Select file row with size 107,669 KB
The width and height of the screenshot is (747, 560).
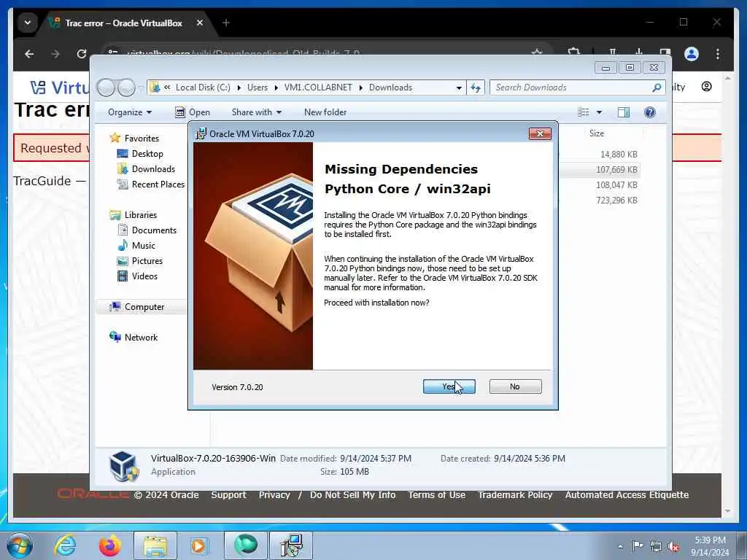click(x=616, y=169)
